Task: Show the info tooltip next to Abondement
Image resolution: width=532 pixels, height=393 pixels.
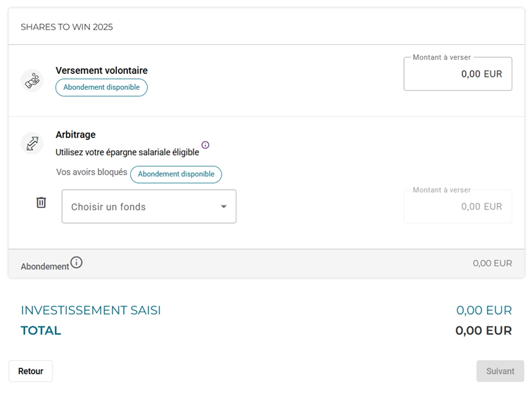Action: pos(76,262)
